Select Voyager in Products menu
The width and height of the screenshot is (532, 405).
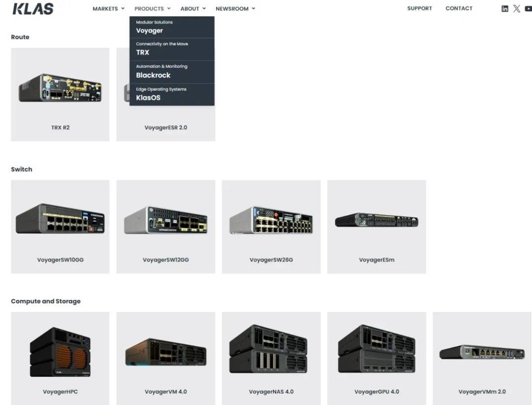tap(149, 31)
